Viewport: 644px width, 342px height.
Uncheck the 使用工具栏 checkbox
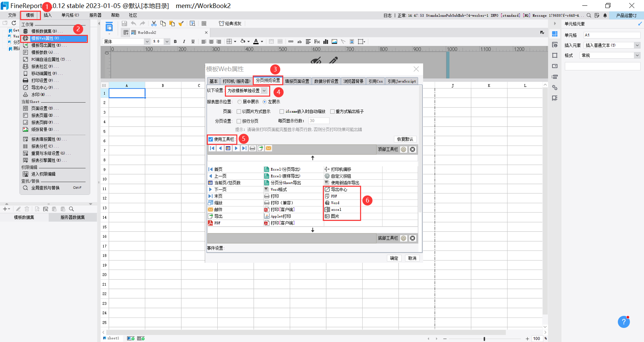(211, 139)
